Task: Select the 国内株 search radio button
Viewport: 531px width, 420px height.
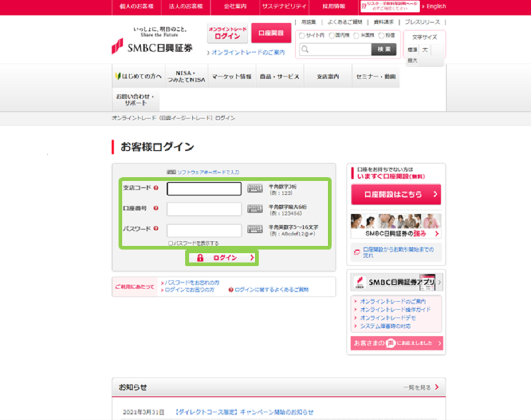Action: 331,35
